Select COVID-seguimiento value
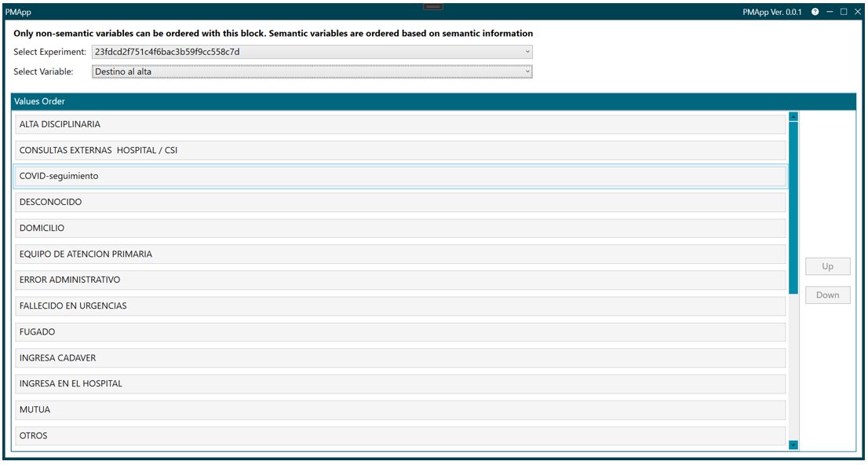 pos(400,176)
